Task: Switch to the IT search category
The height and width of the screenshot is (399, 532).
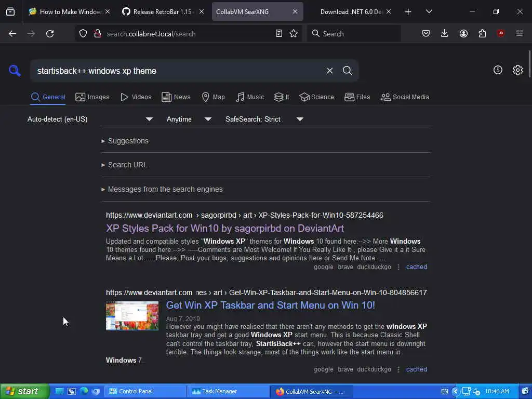Action: 282,97
